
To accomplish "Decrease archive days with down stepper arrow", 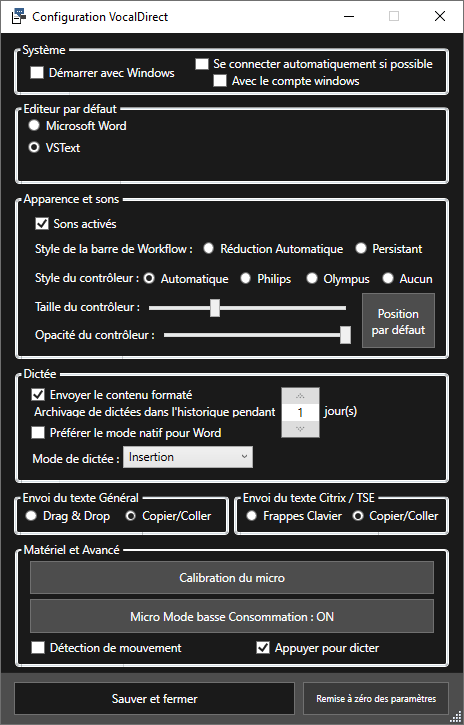I will [x=300, y=429].
